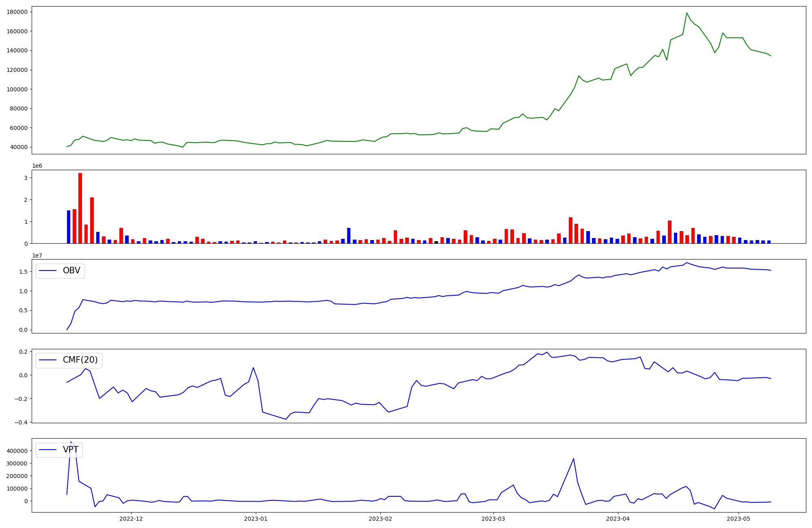The width and height of the screenshot is (812, 528).
Task: Click the VPT legend label
Action: tap(71, 450)
